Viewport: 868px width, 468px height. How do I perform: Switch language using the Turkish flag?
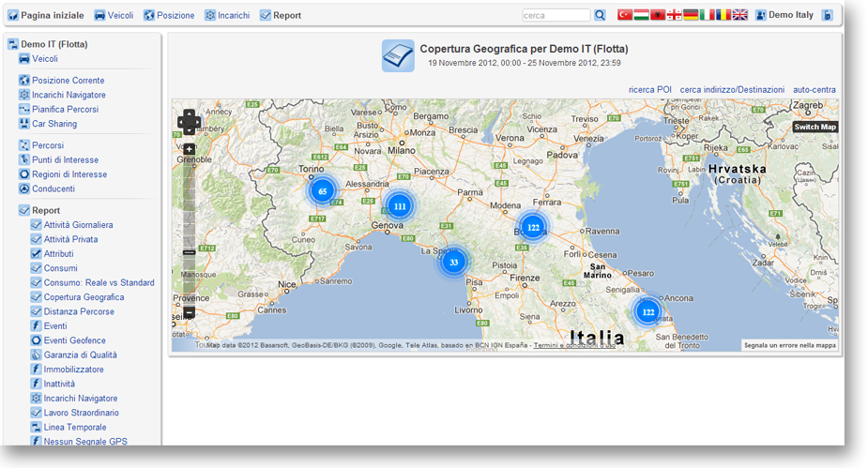(624, 15)
